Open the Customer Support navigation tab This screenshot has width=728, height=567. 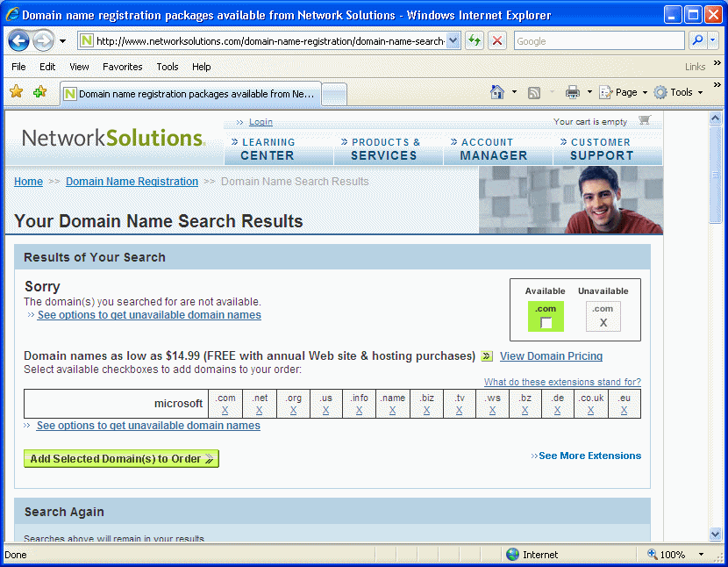tap(607, 148)
